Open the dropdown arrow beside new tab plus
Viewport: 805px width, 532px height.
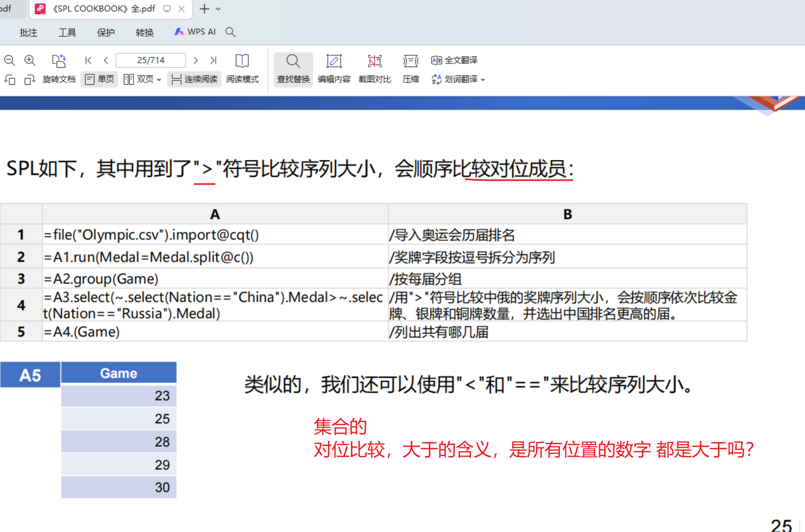click(x=218, y=9)
